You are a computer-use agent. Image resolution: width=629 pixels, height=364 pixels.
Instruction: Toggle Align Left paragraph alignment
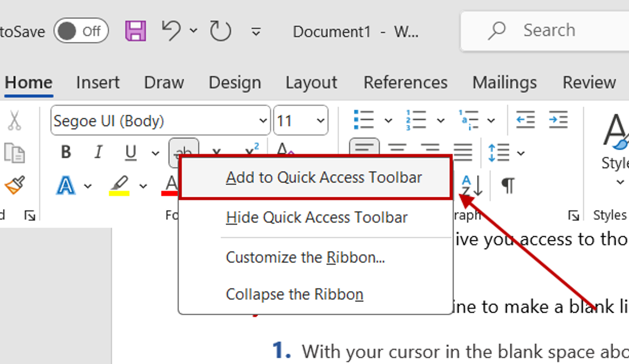[x=364, y=147]
